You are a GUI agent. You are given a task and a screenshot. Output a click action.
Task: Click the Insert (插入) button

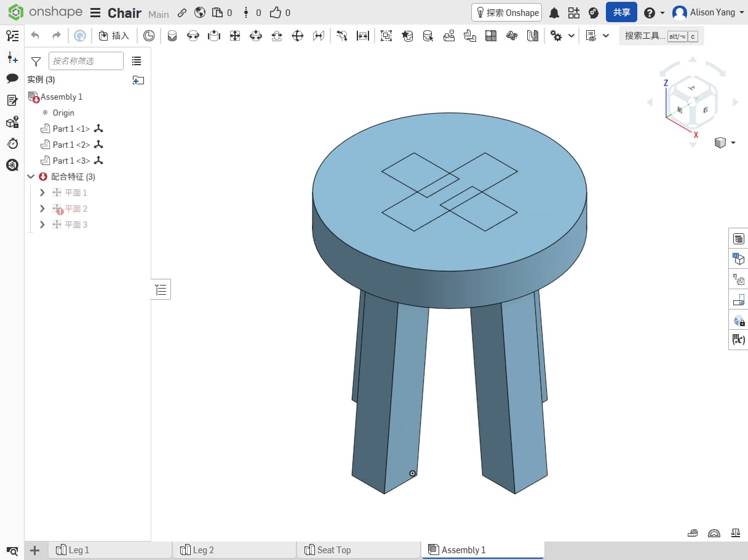(x=114, y=36)
